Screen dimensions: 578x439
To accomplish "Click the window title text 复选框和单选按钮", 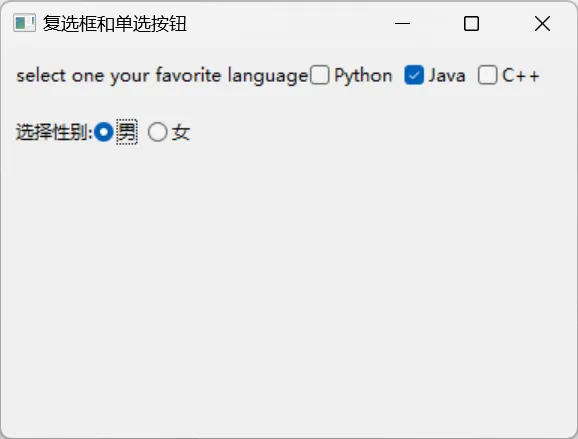I will (115, 24).
